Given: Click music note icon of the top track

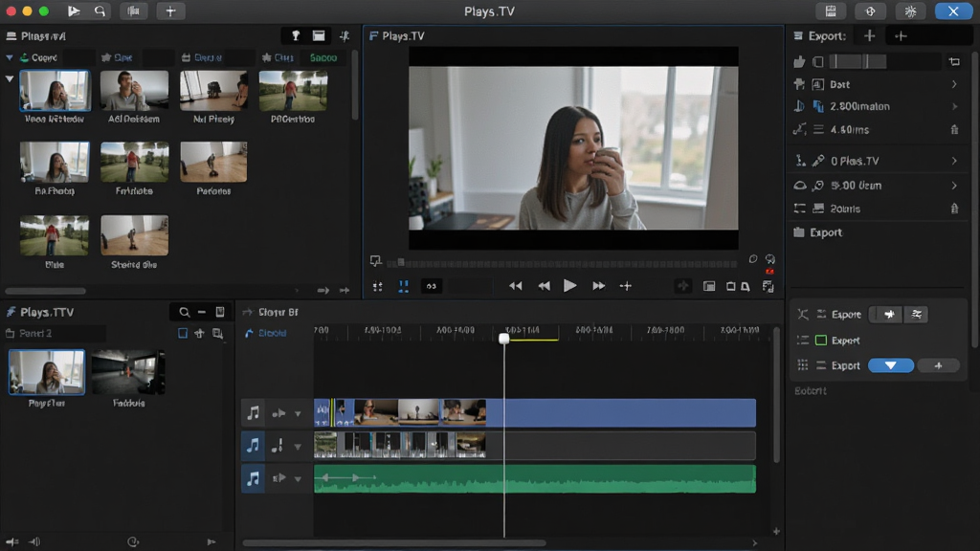Looking at the screenshot, I should pyautogui.click(x=253, y=413).
